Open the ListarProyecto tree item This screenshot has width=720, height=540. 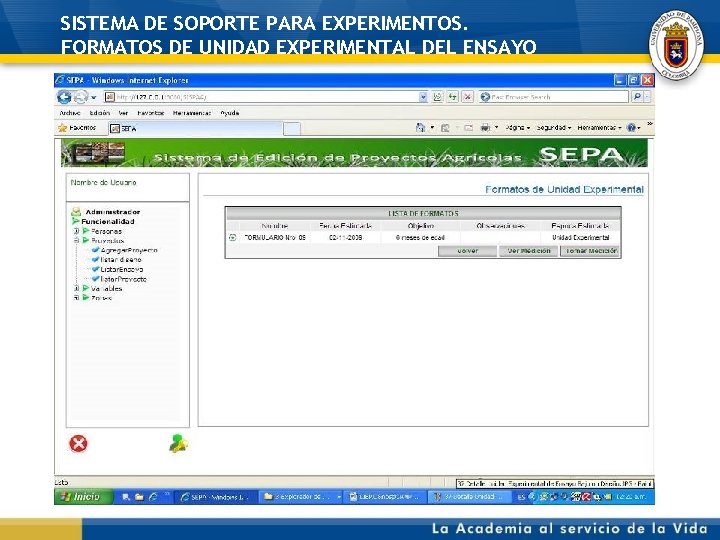(124, 279)
